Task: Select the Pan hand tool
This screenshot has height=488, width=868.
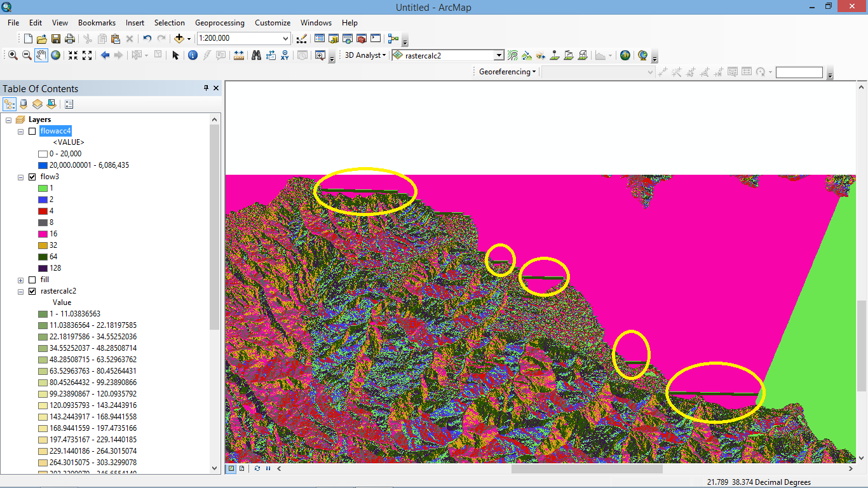Action: tap(41, 55)
